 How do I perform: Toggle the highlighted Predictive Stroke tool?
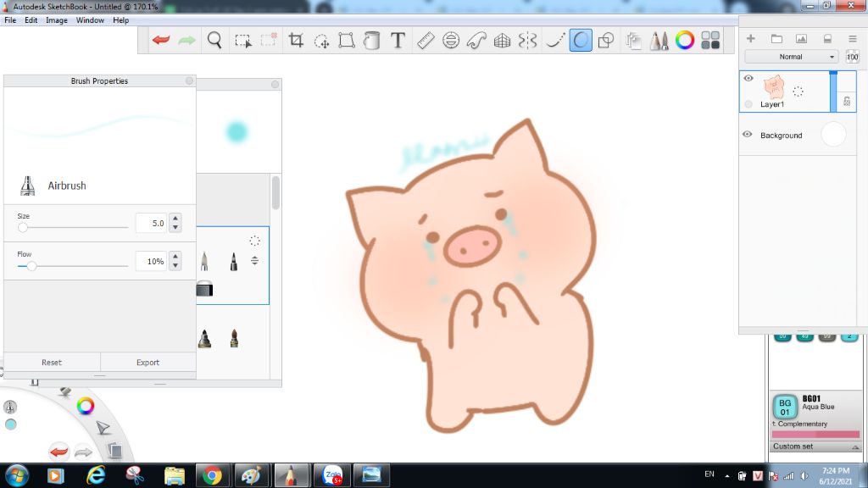(581, 41)
